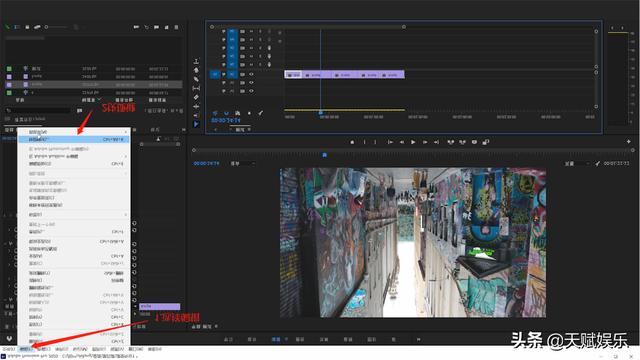Image resolution: width=640 pixels, height=360 pixels.
Task: Choose Copy with Ctrl+C in Edit menu
Action: click(x=74, y=317)
